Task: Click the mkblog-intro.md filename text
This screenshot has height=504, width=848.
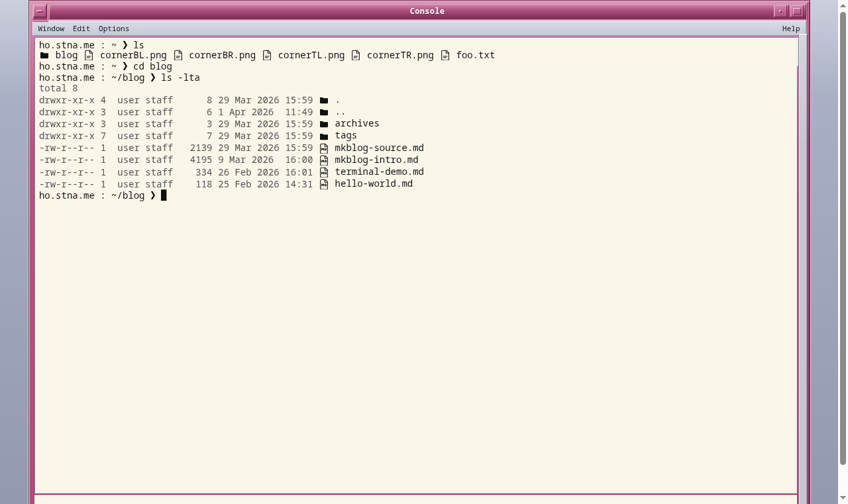Action: [376, 160]
